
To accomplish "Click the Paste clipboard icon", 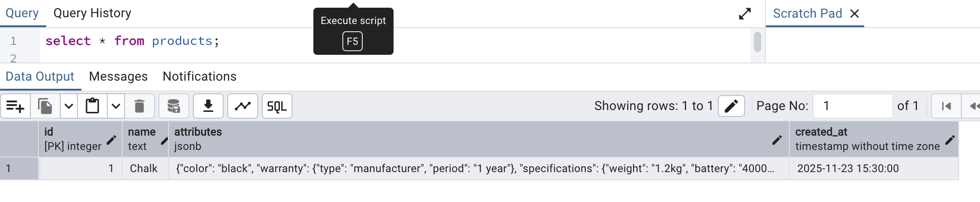I will pyautogui.click(x=92, y=106).
